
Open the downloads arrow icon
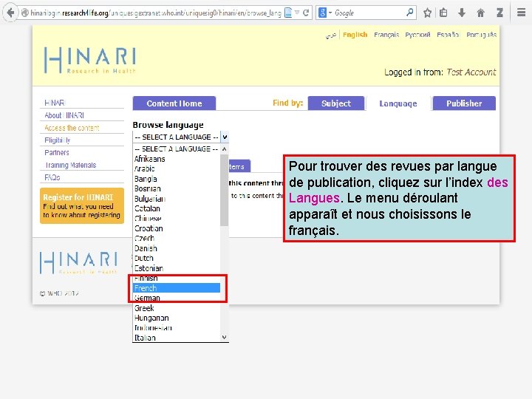pos(461,13)
